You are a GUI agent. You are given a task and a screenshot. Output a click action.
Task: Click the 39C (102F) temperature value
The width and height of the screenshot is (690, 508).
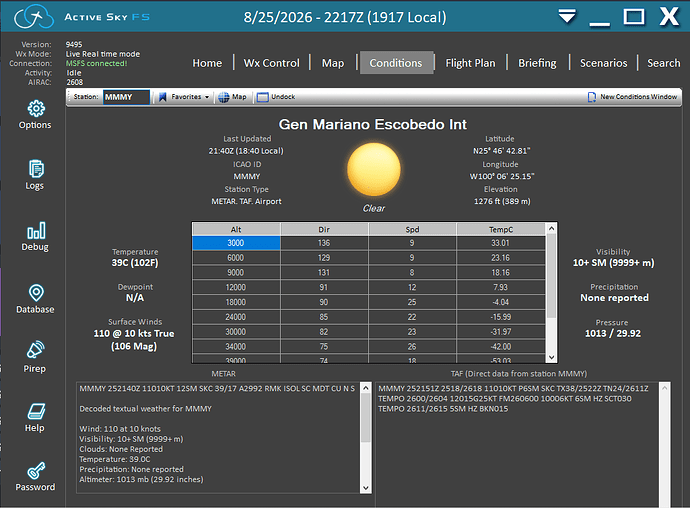(135, 263)
